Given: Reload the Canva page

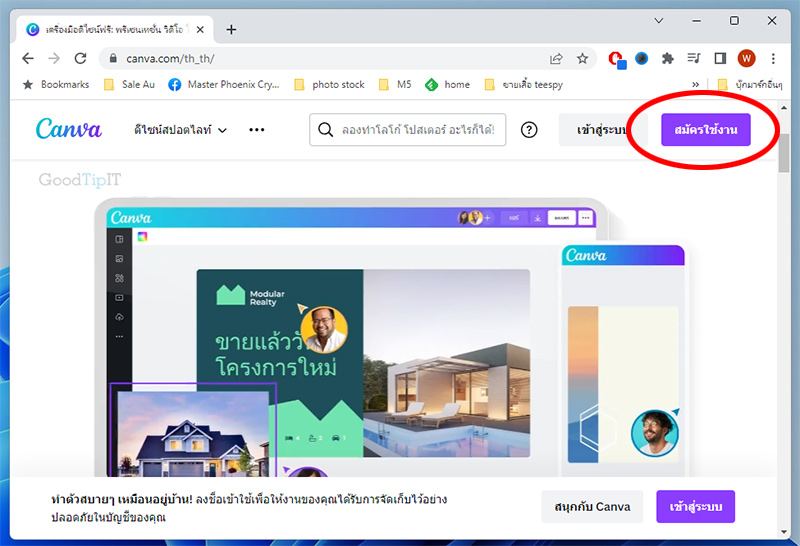Looking at the screenshot, I should click(80, 59).
